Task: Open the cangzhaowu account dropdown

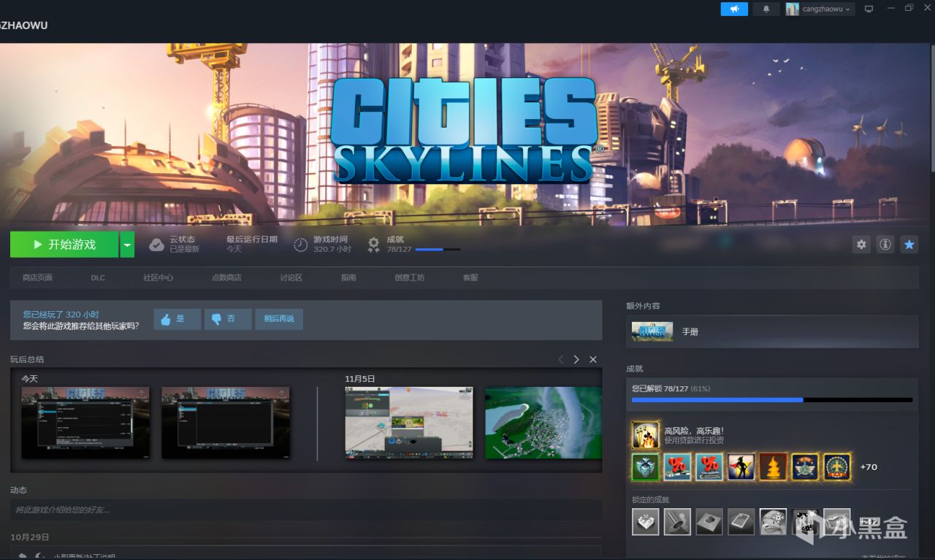Action: coord(820,9)
